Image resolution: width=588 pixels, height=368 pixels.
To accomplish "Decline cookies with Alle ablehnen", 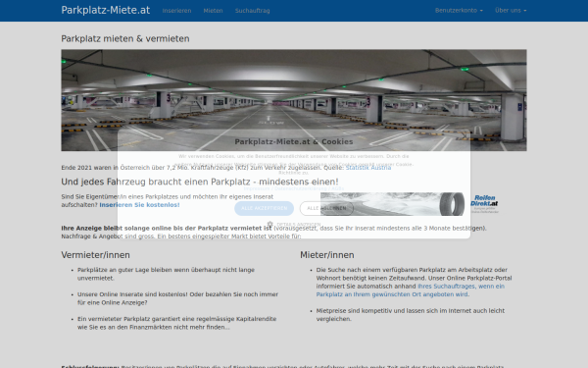I will [x=326, y=208].
